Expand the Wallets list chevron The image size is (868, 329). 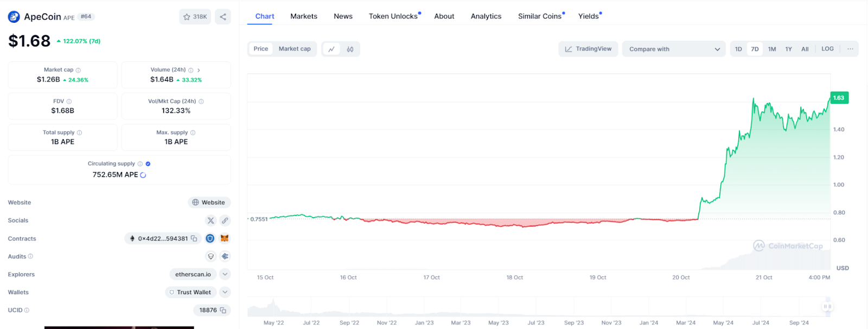(225, 292)
